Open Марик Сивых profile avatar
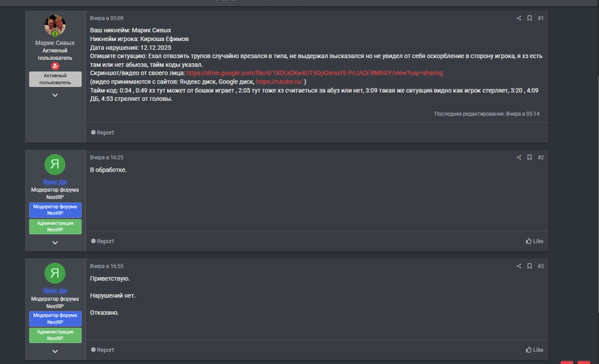 (55, 25)
